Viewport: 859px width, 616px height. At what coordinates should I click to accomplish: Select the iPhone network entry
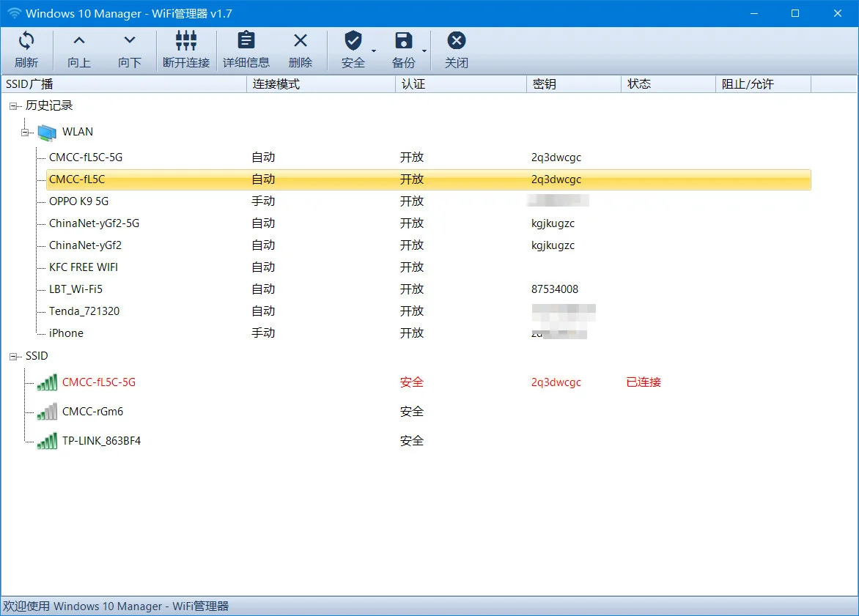[x=66, y=333]
